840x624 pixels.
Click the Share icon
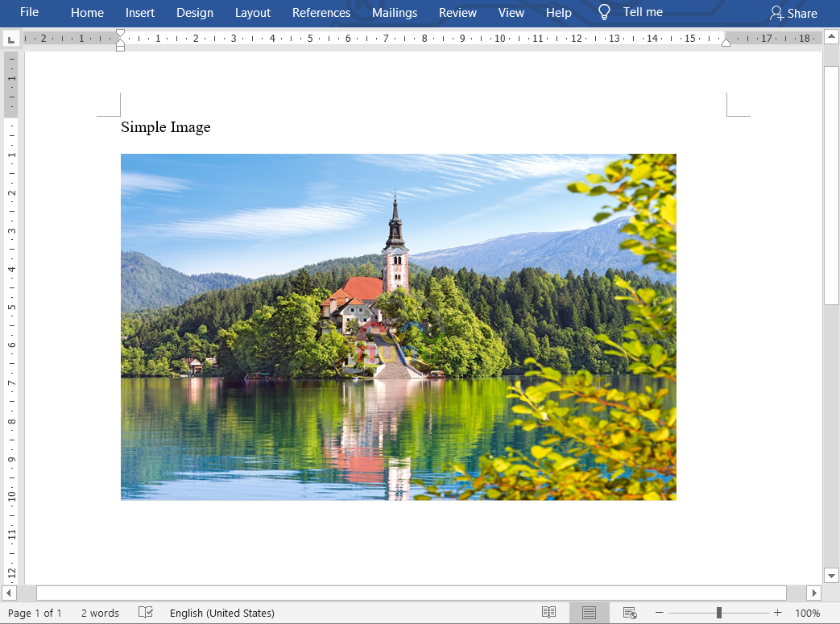[776, 13]
